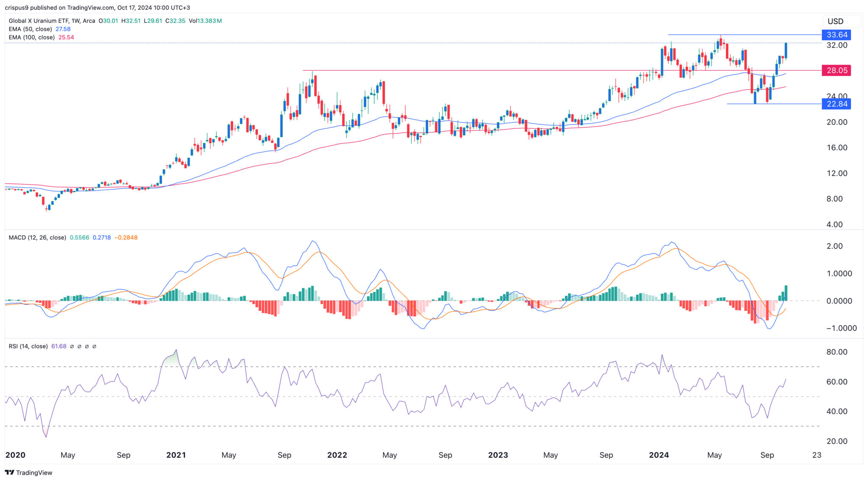The image size is (868, 481).
Task: Click the last ∅ icon in the RSI legend
Action: (x=94, y=346)
